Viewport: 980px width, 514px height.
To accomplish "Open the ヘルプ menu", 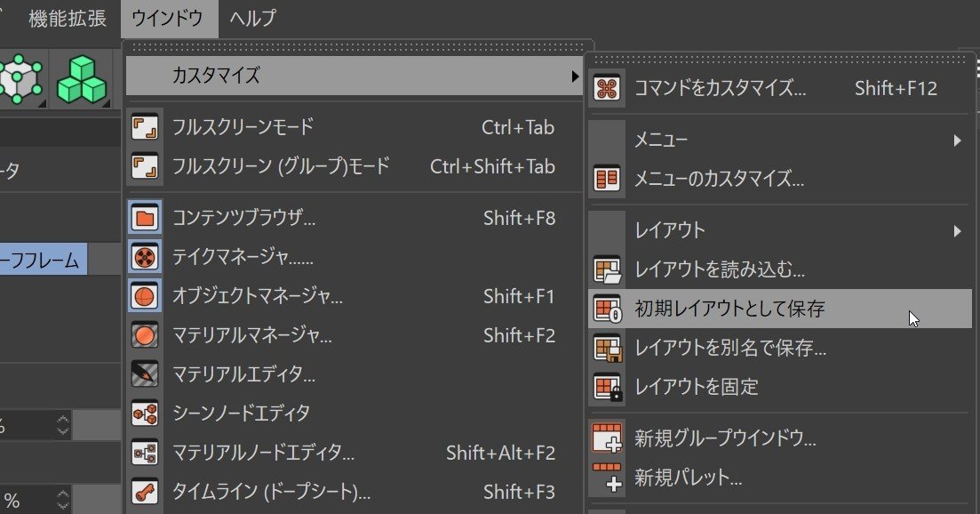I will coord(251,18).
